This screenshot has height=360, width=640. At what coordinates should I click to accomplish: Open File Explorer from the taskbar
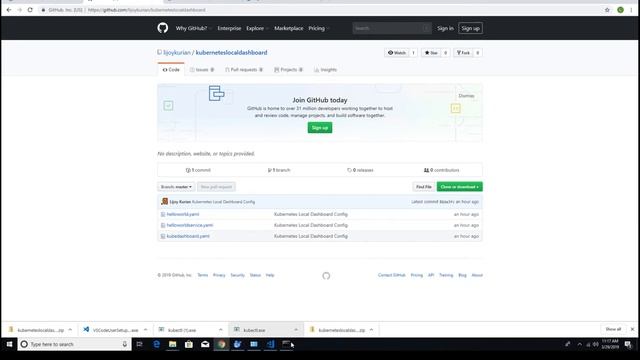tap(173, 344)
